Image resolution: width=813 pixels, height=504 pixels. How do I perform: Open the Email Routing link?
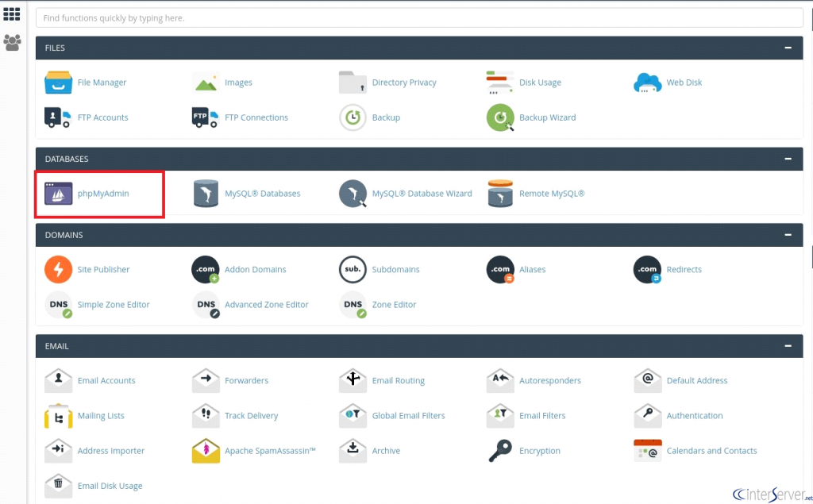pyautogui.click(x=399, y=381)
